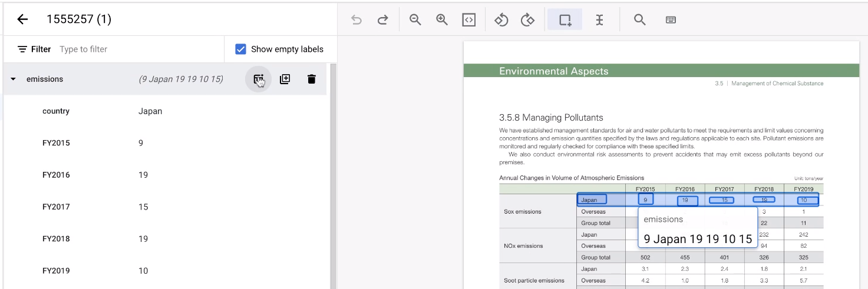Open search in document
868x289 pixels.
click(x=640, y=20)
